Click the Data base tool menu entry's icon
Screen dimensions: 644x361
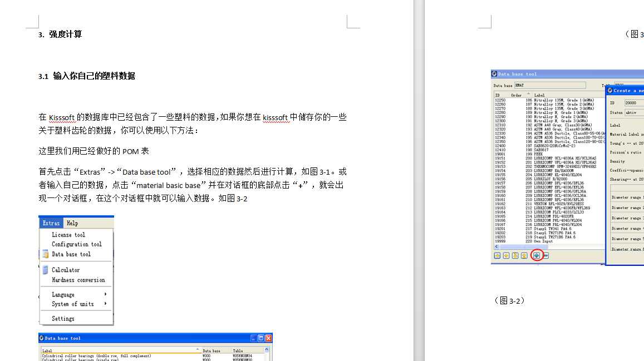tap(46, 254)
